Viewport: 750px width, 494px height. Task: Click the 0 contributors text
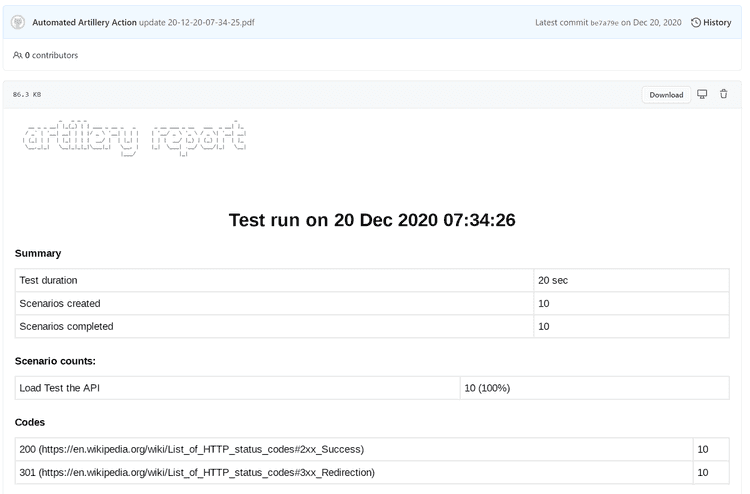click(x=51, y=55)
